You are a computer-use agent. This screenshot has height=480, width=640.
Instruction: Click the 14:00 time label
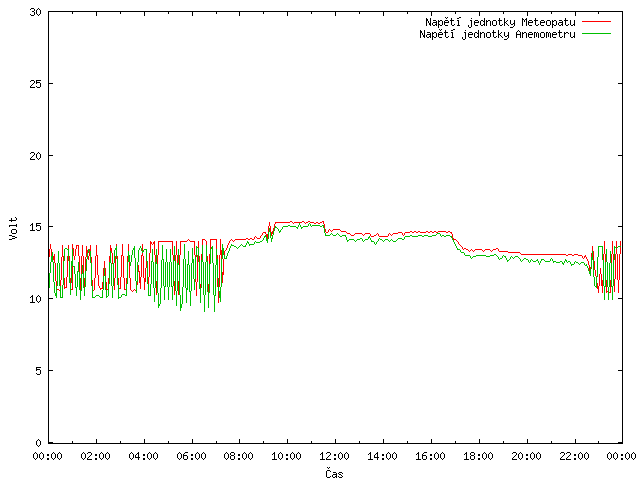tap(383, 456)
